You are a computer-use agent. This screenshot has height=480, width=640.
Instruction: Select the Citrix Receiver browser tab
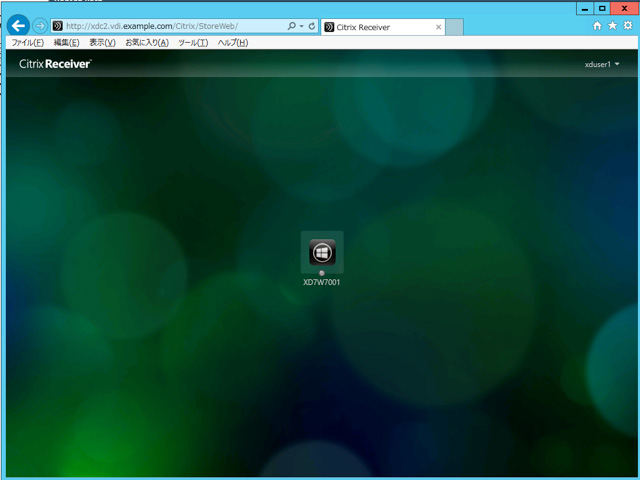[x=383, y=27]
